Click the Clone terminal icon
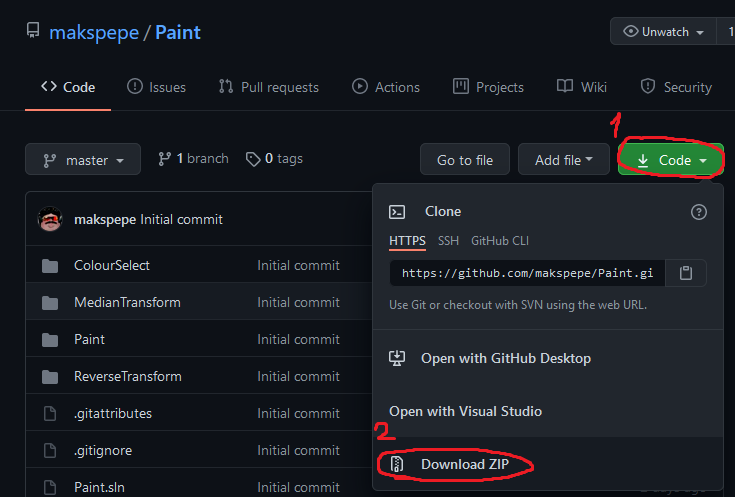The height and width of the screenshot is (497, 735). tap(397, 212)
